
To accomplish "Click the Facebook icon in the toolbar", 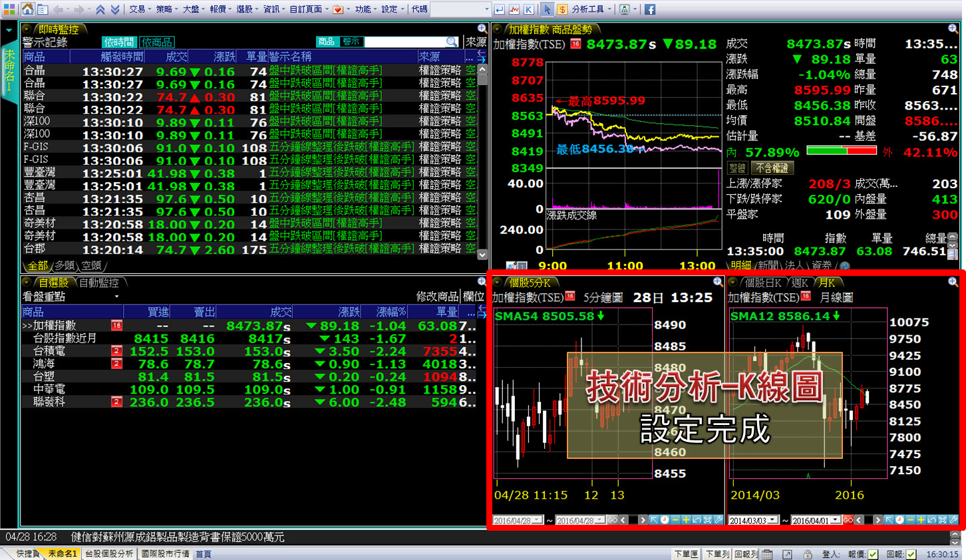I will 650,9.
